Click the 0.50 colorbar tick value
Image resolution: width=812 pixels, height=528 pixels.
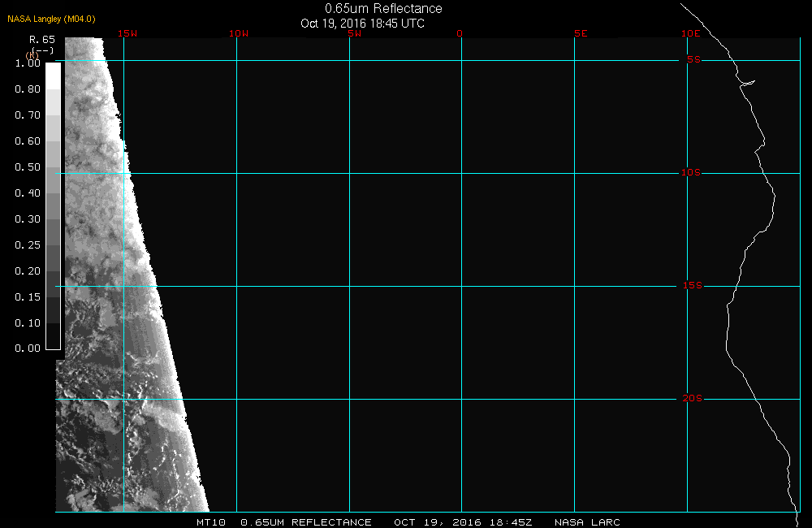[x=28, y=167]
